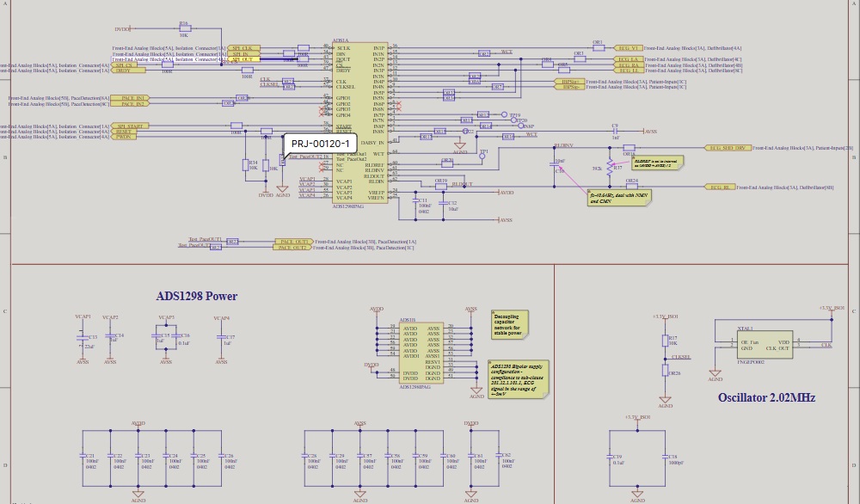The image size is (860, 504).
Task: Select the ADS1A chip symbol body
Action: click(x=360, y=123)
